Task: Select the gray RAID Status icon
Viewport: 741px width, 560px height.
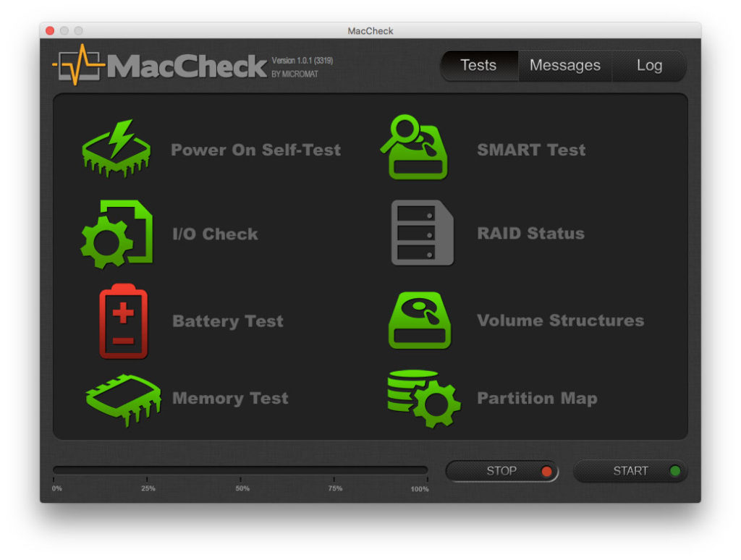Action: pyautogui.click(x=422, y=232)
